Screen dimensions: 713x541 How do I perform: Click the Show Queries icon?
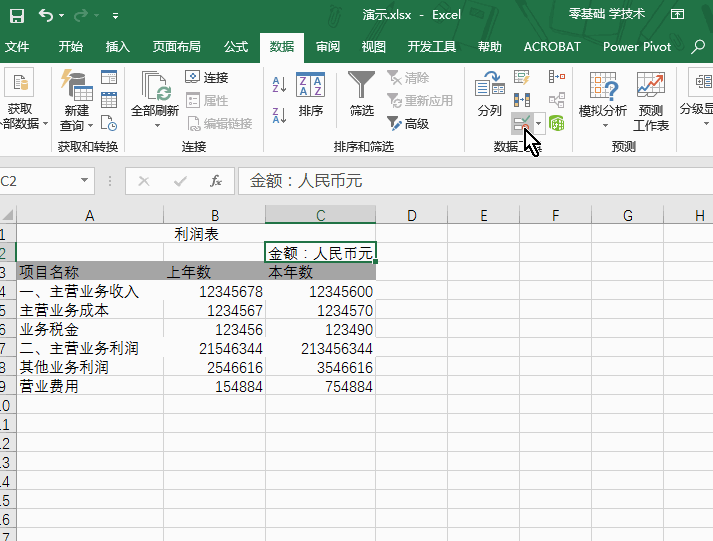[109, 77]
